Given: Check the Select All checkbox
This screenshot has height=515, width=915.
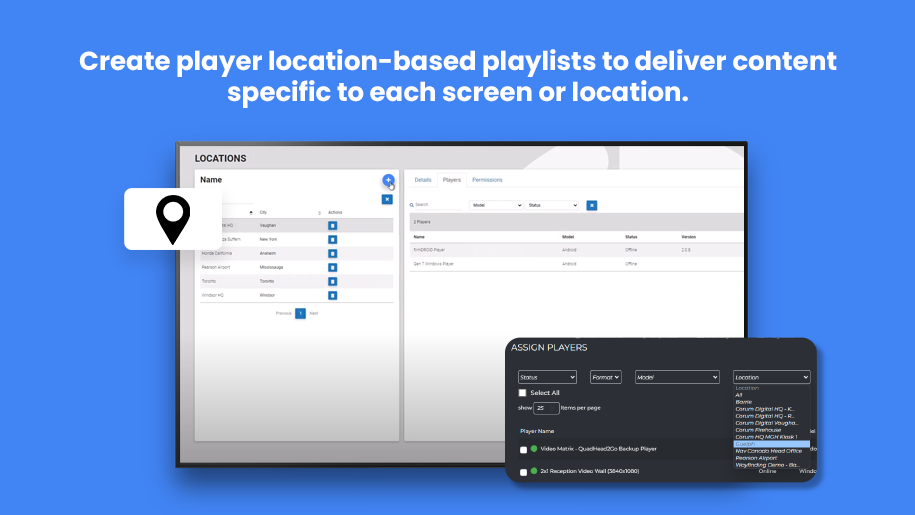Looking at the screenshot, I should (x=522, y=393).
